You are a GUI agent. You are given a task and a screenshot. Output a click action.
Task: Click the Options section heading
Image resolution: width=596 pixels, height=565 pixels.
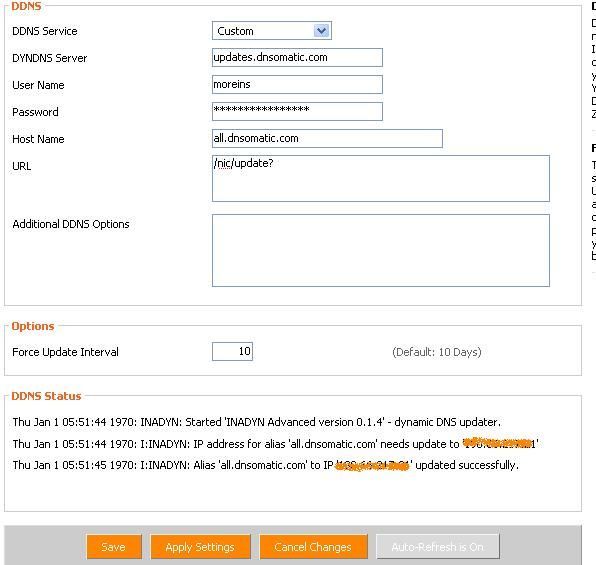(x=33, y=326)
